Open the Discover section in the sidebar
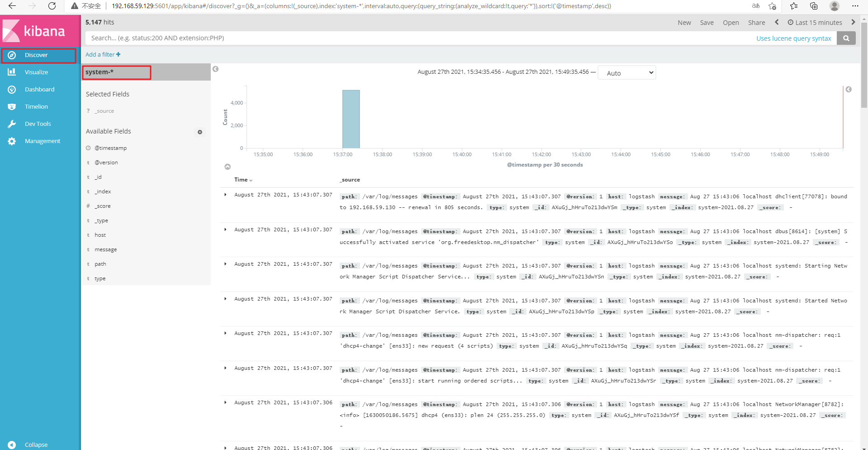This screenshot has height=450, width=868. [38, 55]
